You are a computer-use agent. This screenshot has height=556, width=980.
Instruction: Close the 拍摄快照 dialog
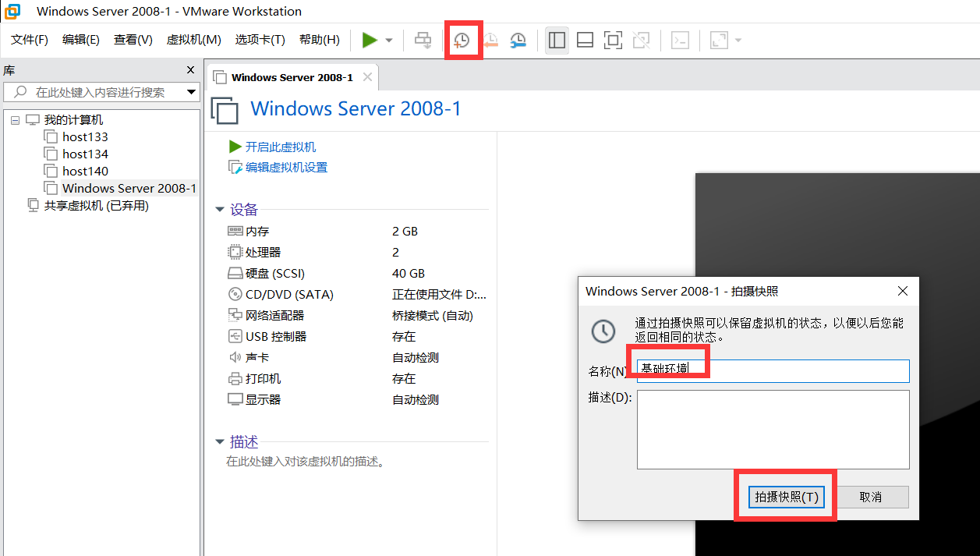point(903,291)
